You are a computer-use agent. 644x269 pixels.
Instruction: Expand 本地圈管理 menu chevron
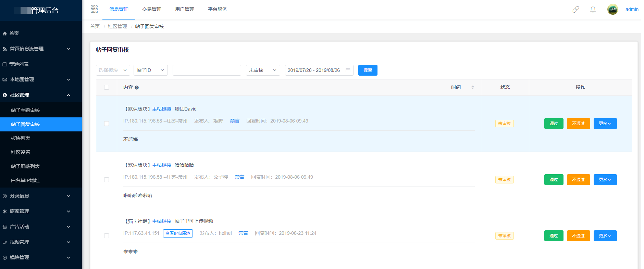pos(69,80)
